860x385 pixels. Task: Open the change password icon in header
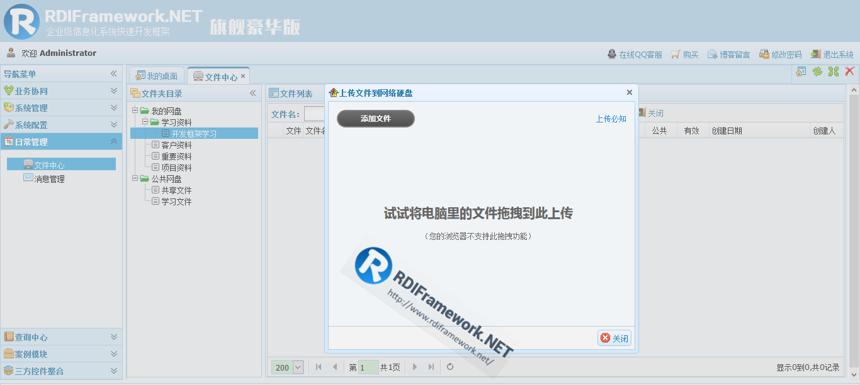click(x=764, y=54)
